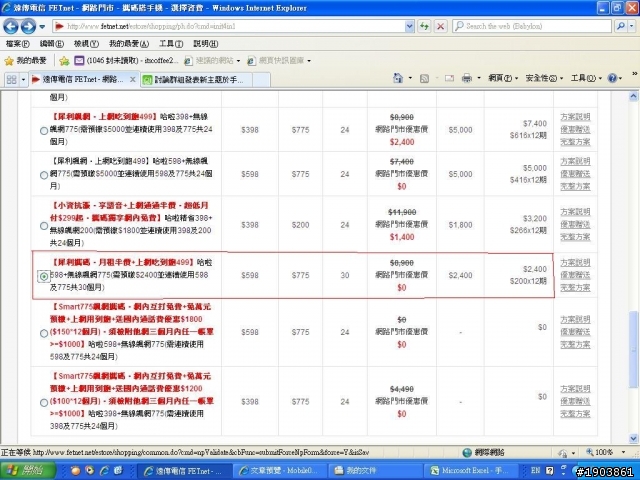Click the tray help question icon
The height and width of the screenshot is (480, 640).
click(x=550, y=471)
